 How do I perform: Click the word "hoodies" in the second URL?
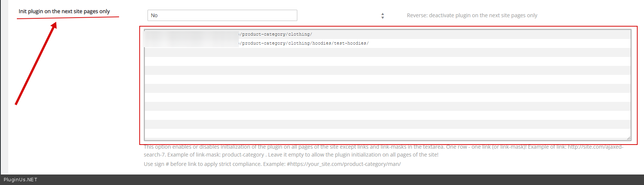pyautogui.click(x=322, y=43)
